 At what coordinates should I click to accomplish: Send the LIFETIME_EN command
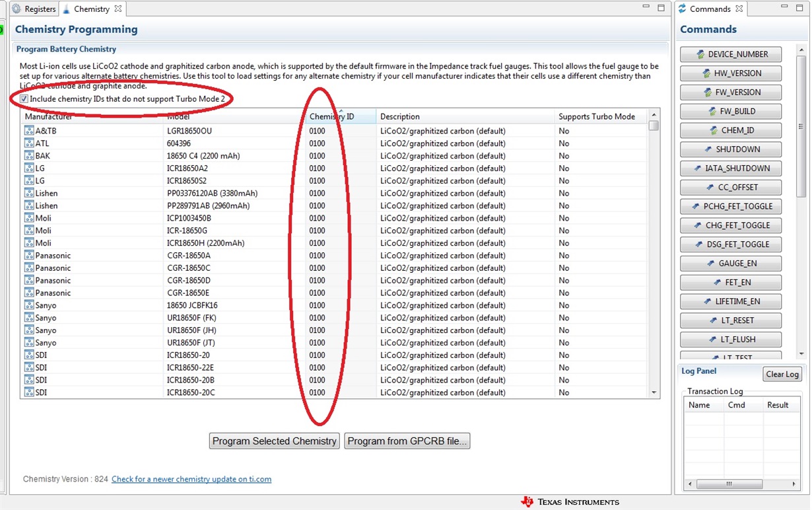pyautogui.click(x=731, y=301)
